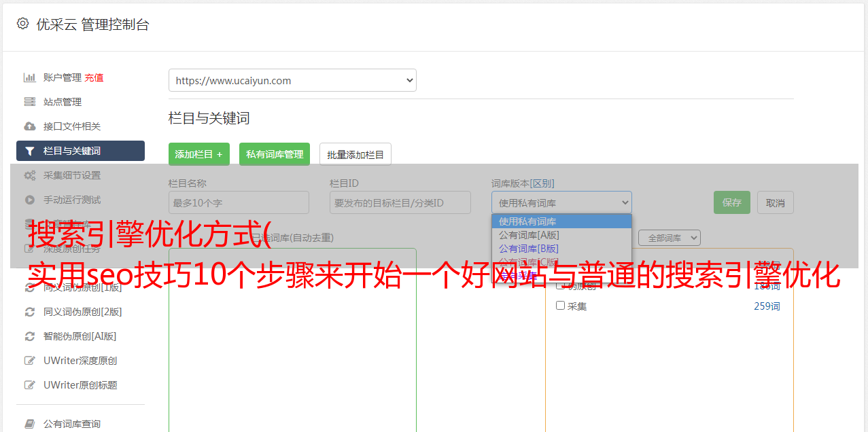Open 账户管理 in the sidebar

tap(63, 77)
